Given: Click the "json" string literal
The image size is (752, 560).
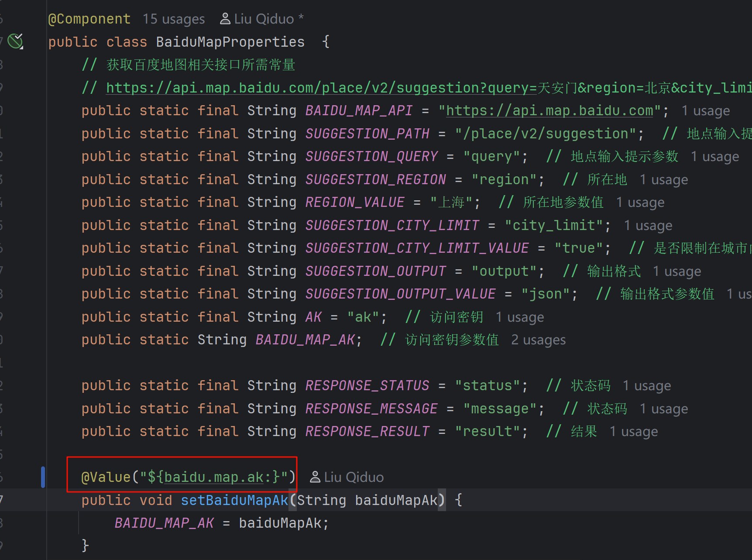Looking at the screenshot, I should tap(546, 294).
